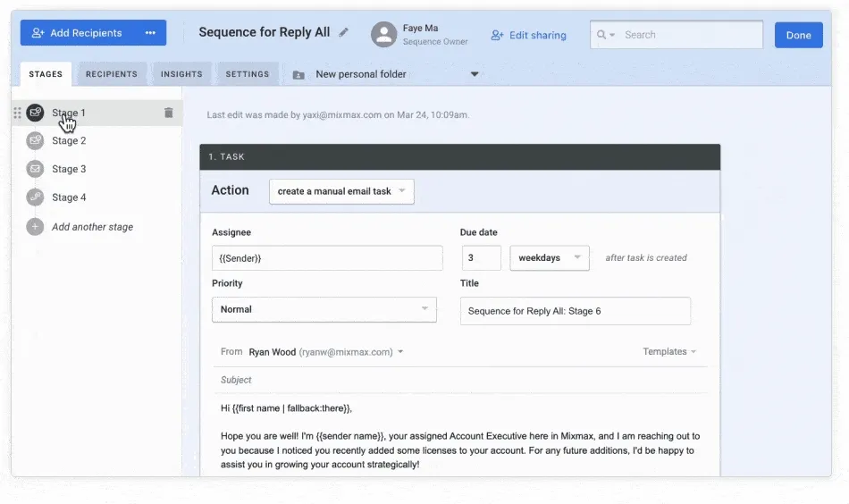Viewport: 849px width, 504px height.
Task: Switch to the Insights tab
Action: (181, 74)
